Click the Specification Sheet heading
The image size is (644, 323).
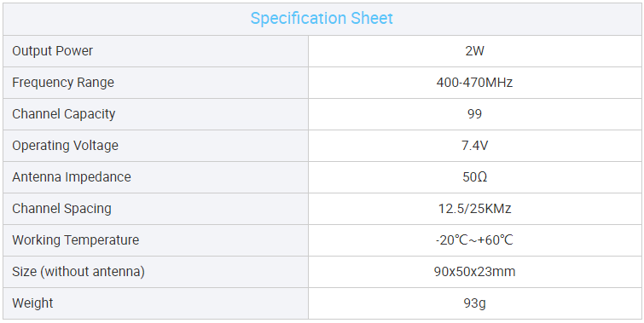coord(322,19)
